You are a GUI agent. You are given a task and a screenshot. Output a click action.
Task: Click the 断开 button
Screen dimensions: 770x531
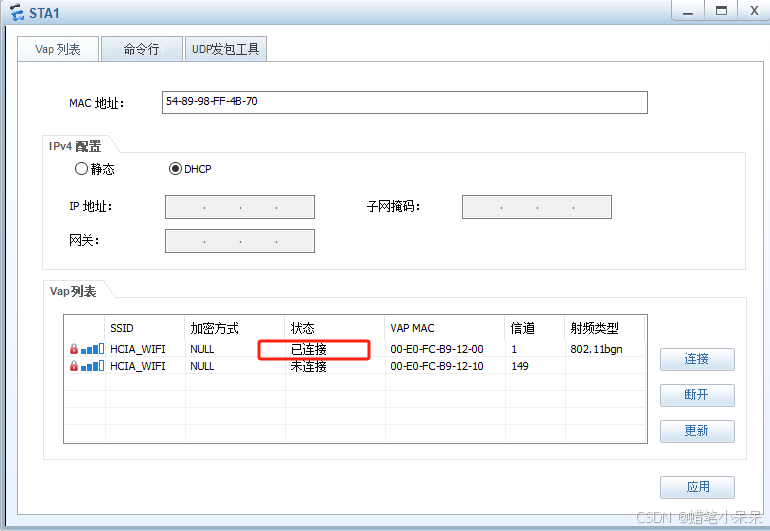tap(697, 395)
